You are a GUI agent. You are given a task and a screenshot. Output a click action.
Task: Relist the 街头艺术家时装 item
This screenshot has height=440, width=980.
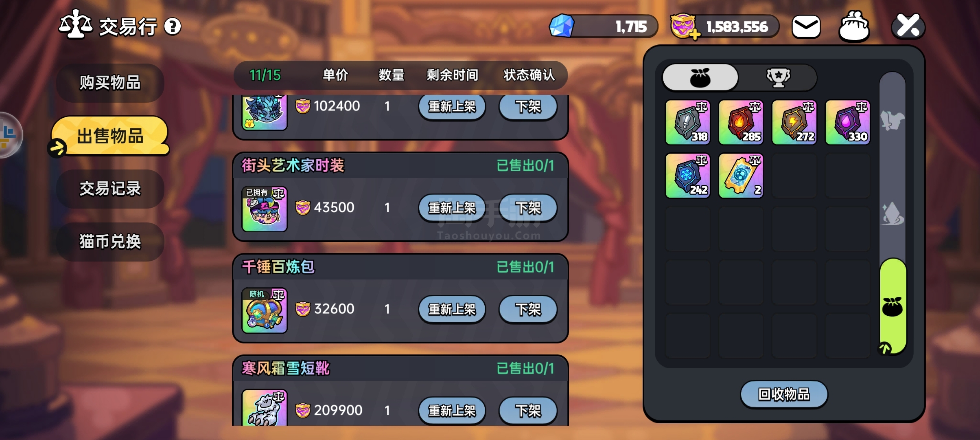coord(452,208)
